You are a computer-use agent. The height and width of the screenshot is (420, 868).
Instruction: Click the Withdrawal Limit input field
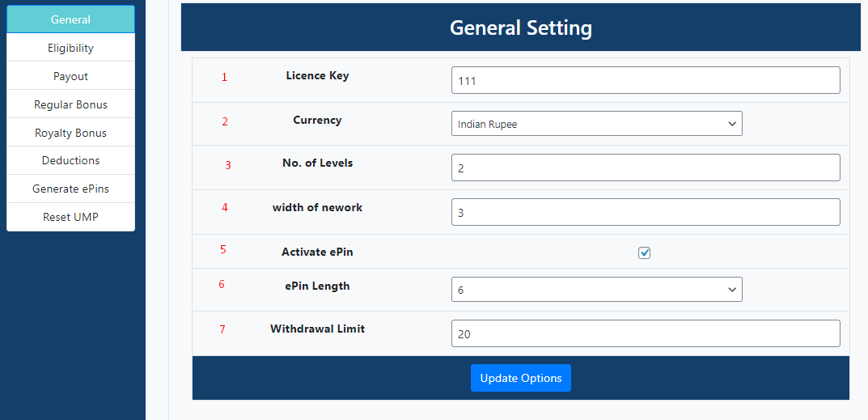[645, 333]
